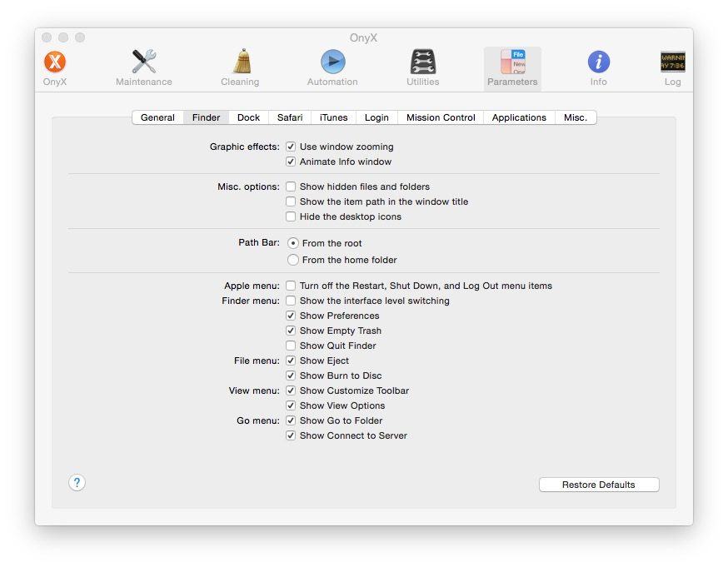Uncheck Use window zooming
728x567 pixels.
[291, 147]
